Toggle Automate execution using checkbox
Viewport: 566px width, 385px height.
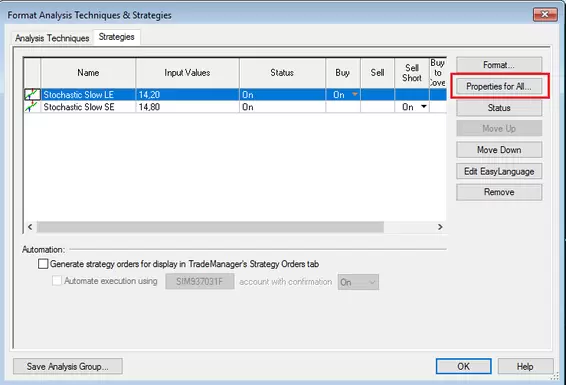[57, 281]
